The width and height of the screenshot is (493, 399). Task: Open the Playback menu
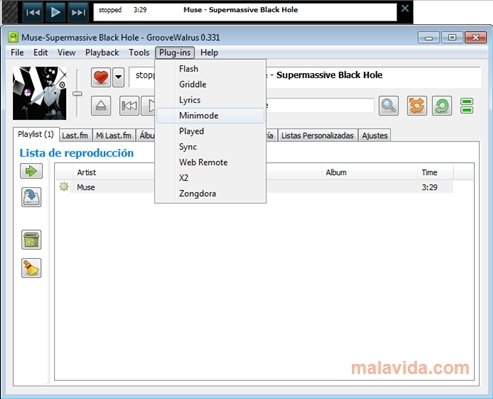pos(102,53)
